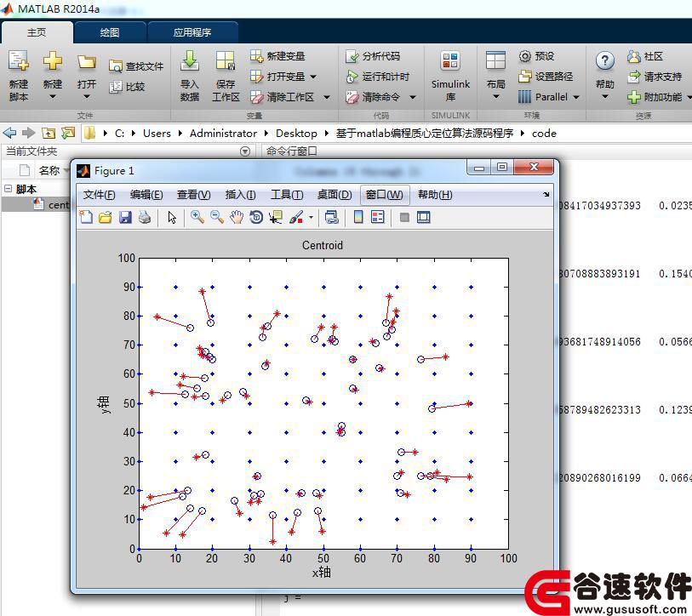Screen dimensions: 692x616
Task: Expand 打开 dropdown arrow
Action: coord(87,97)
